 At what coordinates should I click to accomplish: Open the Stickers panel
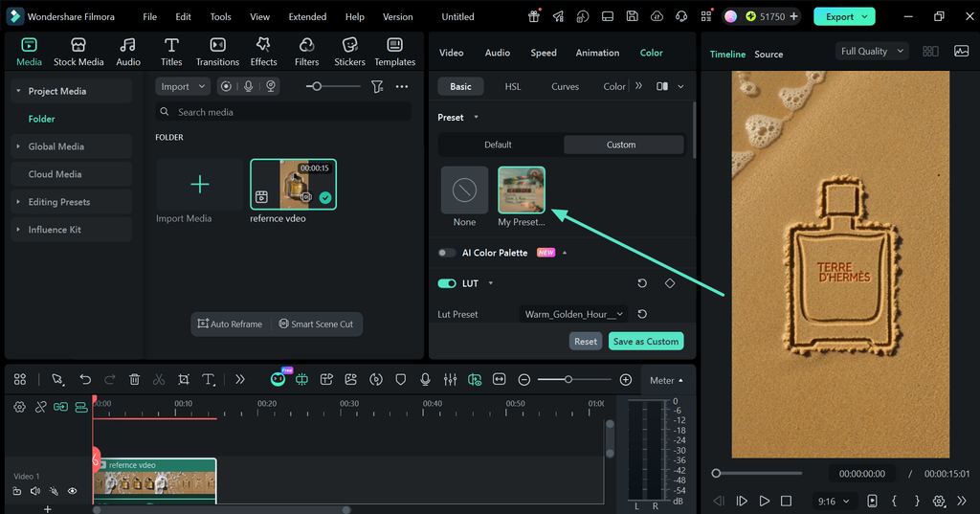pos(349,52)
